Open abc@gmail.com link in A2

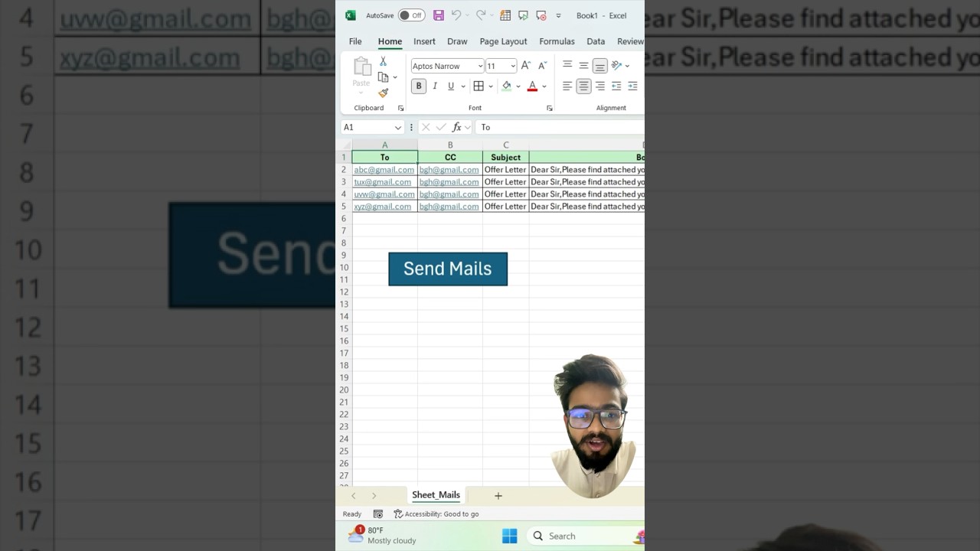pyautogui.click(x=384, y=170)
